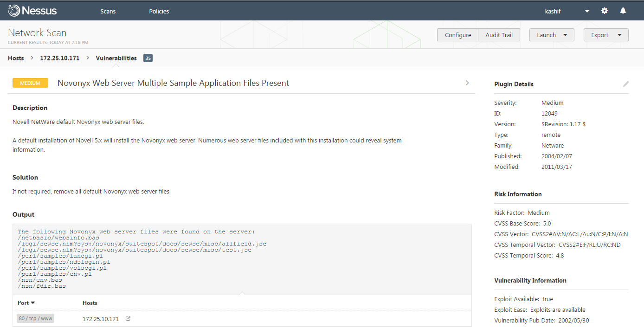
Task: Go to 172.25.10.171 breadcrumb
Action: click(x=60, y=58)
